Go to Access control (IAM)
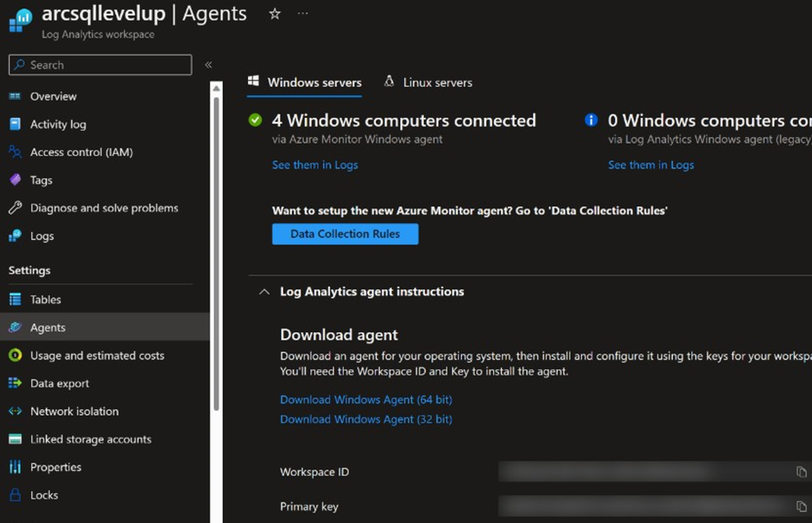This screenshot has width=812, height=523. tap(81, 152)
